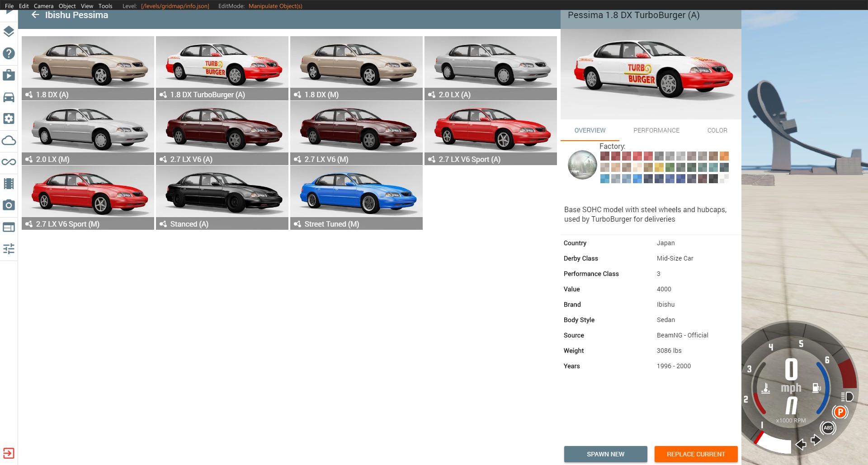Click the fuel pump icon on the gauge
The width and height of the screenshot is (868, 465).
coord(816,388)
